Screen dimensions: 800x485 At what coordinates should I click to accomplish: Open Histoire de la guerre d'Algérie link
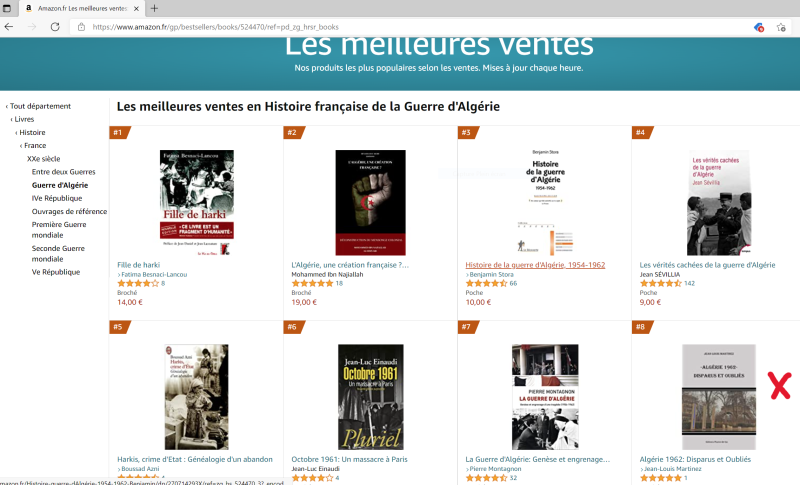pos(535,265)
